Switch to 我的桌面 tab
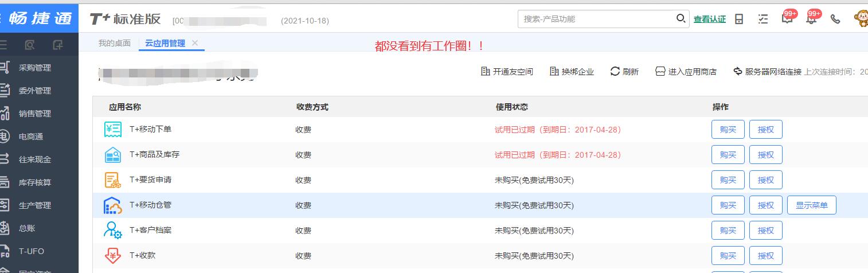This screenshot has height=273, width=868. tap(114, 43)
